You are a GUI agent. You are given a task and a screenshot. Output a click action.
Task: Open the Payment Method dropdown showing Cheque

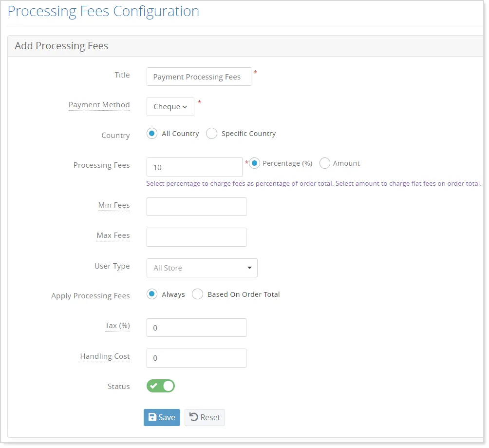click(170, 106)
